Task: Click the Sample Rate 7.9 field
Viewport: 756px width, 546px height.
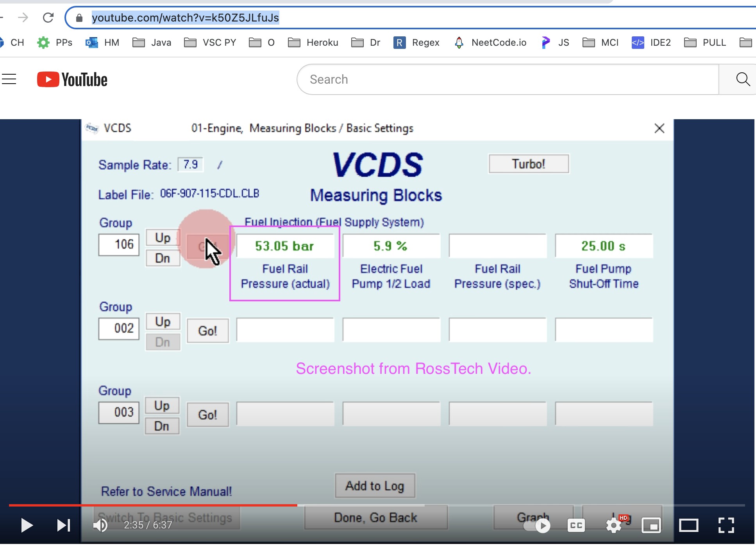Action: 190,165
